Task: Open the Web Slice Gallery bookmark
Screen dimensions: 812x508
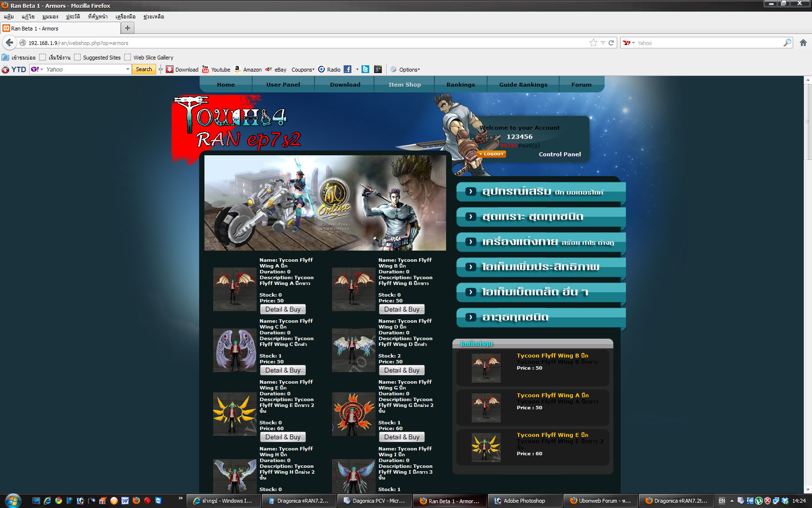Action: [x=149, y=58]
